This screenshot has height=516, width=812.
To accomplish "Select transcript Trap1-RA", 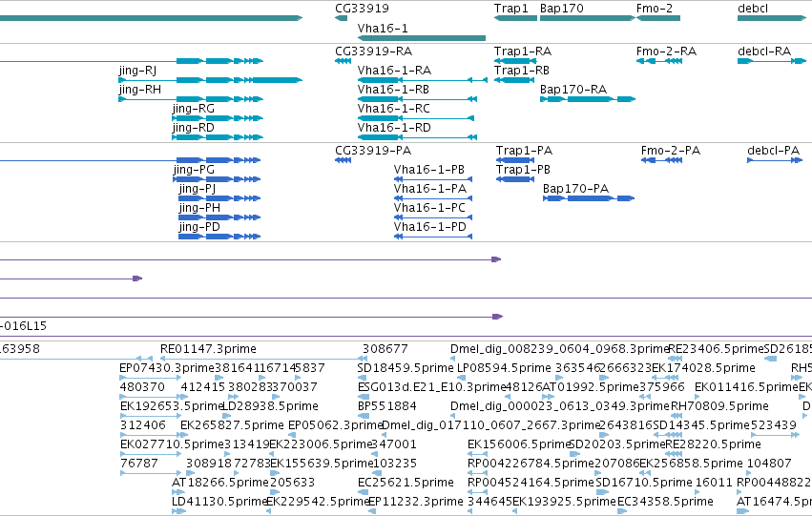I will [523, 52].
